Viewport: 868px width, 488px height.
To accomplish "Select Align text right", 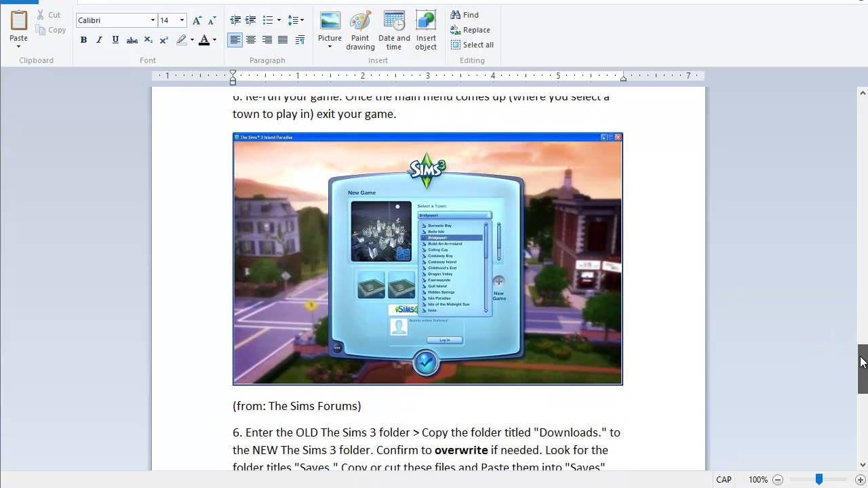I will point(267,40).
